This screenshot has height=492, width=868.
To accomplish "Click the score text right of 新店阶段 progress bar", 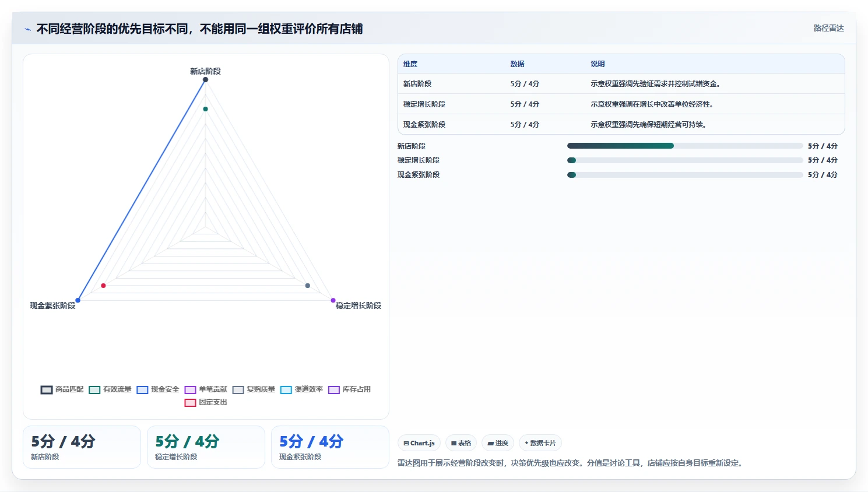I will 823,146.
